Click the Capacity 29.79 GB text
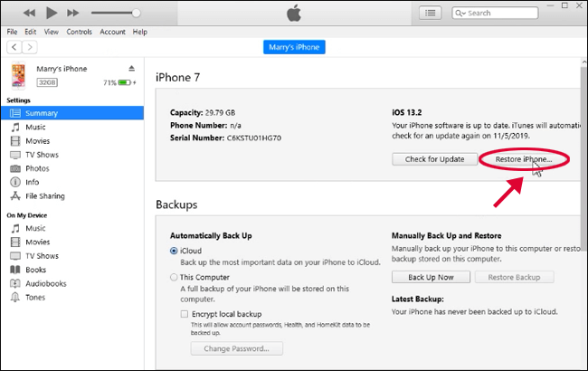The height and width of the screenshot is (371, 588). coord(203,112)
